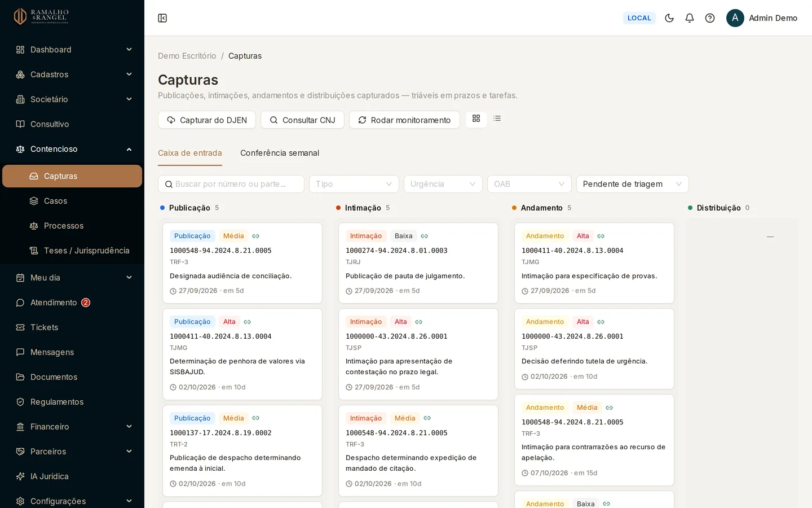Open IA Jurídica sparkle icon
812x508 pixels.
click(20, 476)
